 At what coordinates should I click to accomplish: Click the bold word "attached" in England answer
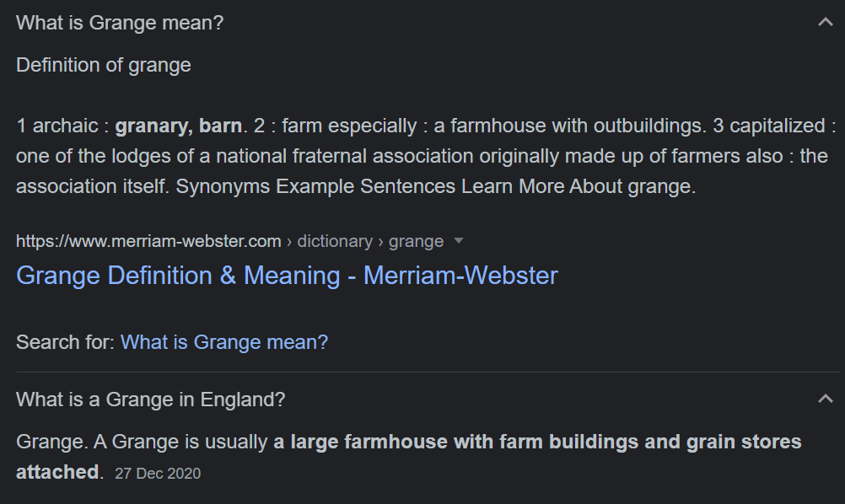[57, 472]
